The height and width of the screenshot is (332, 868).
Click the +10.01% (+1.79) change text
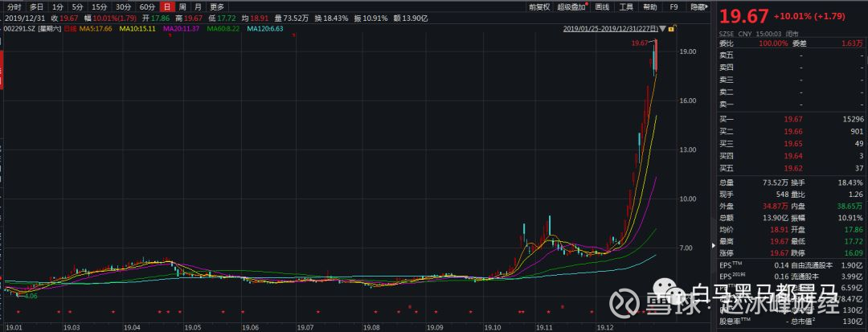809,17
